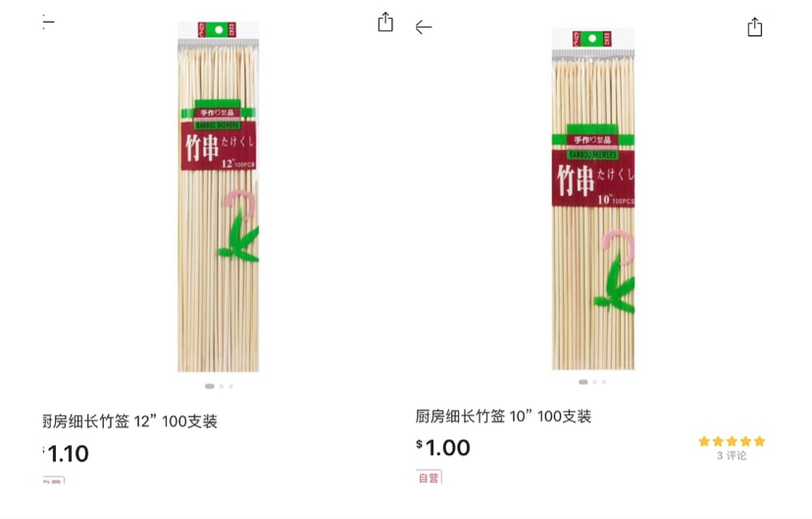This screenshot has width=812, height=519.
Task: Select the first carousel dot under the 10” image
Action: [x=584, y=382]
